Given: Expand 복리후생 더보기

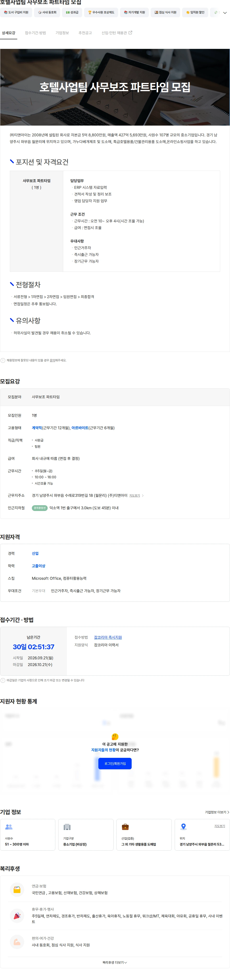Looking at the screenshot, I should 115,962.
